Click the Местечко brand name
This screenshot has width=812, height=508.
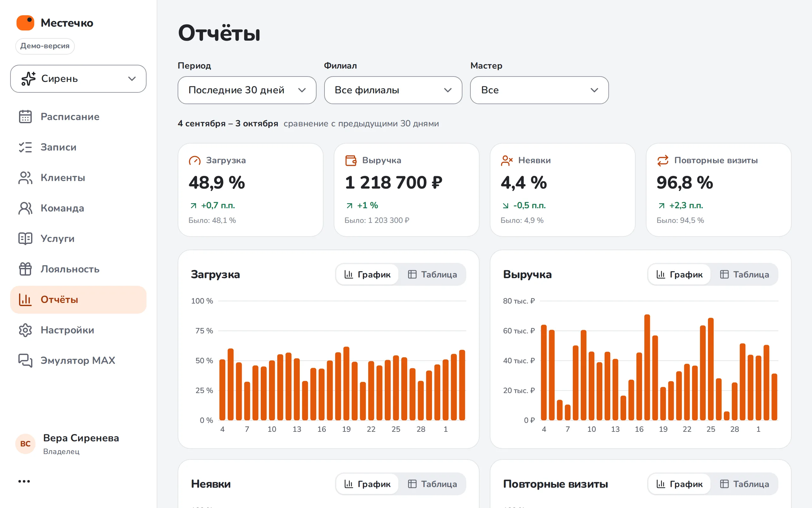[x=67, y=23]
